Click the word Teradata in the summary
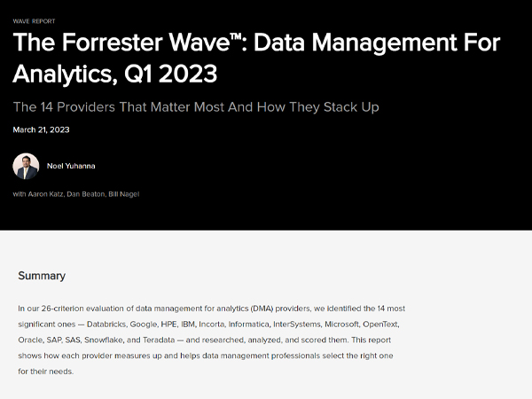Viewport: 532px width, 399px height. pos(159,340)
